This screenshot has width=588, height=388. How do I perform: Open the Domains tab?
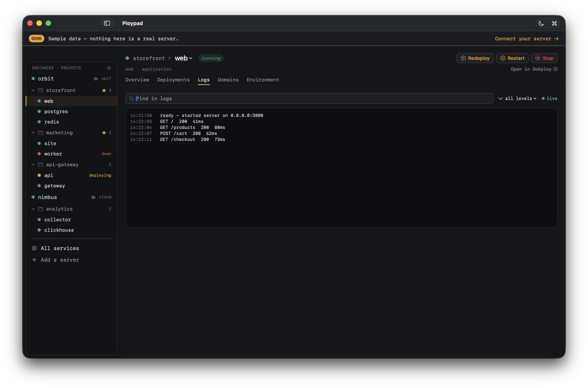tap(228, 80)
